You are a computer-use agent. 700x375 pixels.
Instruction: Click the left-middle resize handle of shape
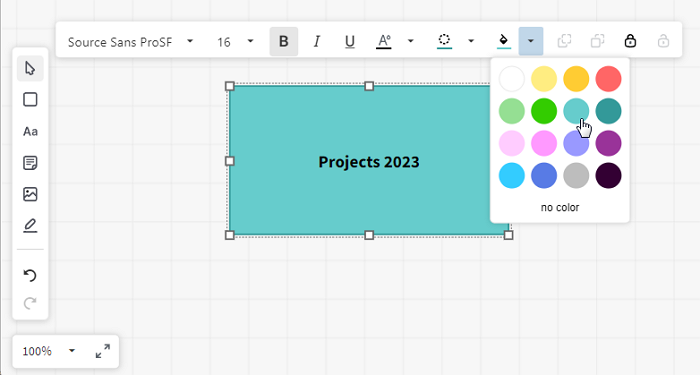(229, 161)
